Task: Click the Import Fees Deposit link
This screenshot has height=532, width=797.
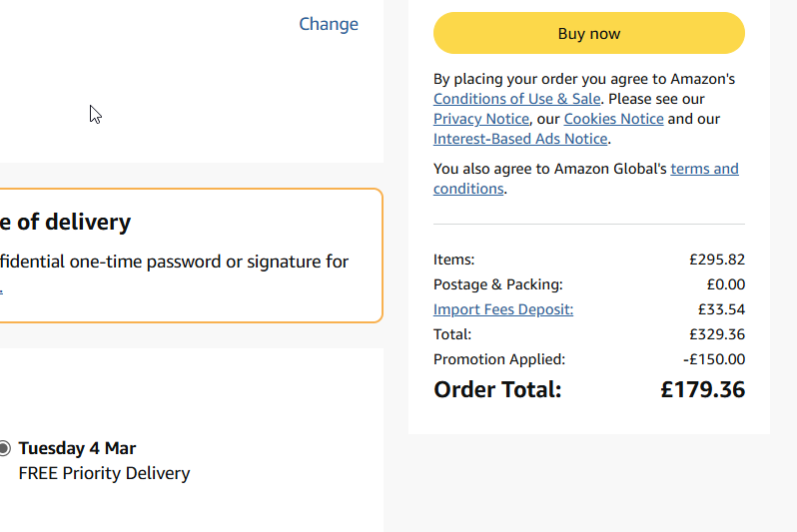Action: 503,309
